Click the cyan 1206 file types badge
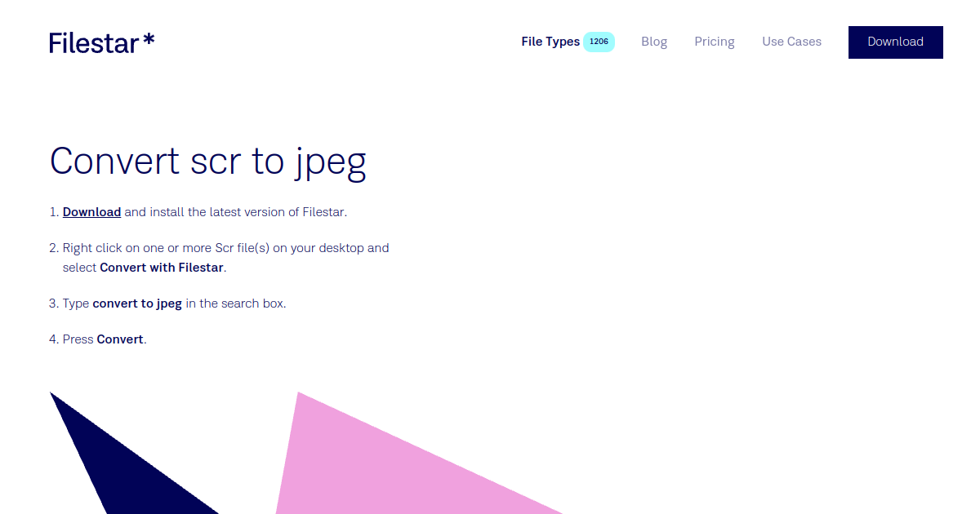980x514 pixels. (x=599, y=41)
